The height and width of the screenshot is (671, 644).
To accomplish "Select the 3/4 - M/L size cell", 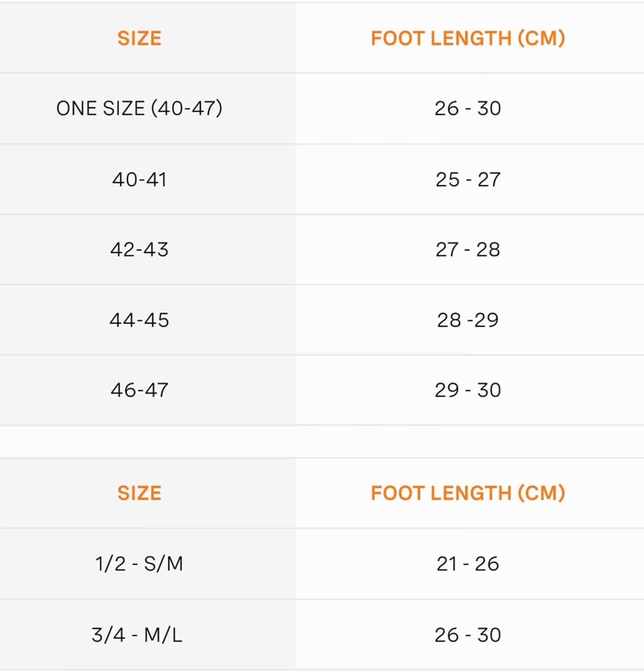I will [x=137, y=635].
